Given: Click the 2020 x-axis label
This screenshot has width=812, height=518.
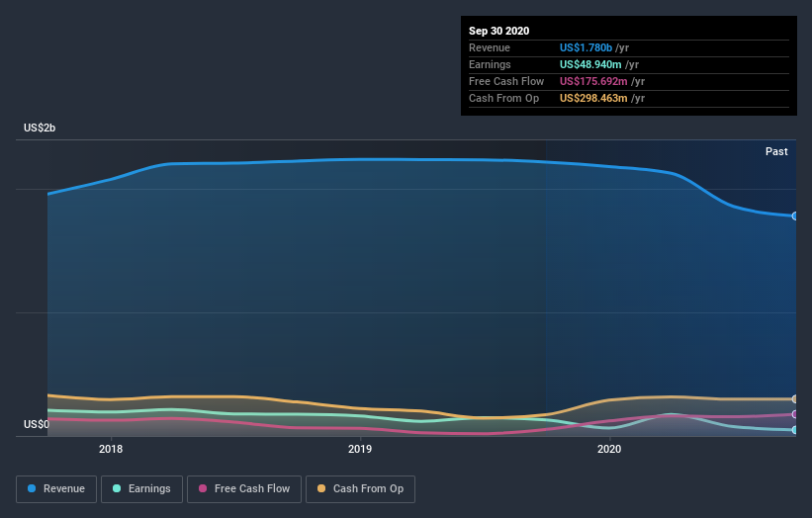Looking at the screenshot, I should tap(609, 449).
